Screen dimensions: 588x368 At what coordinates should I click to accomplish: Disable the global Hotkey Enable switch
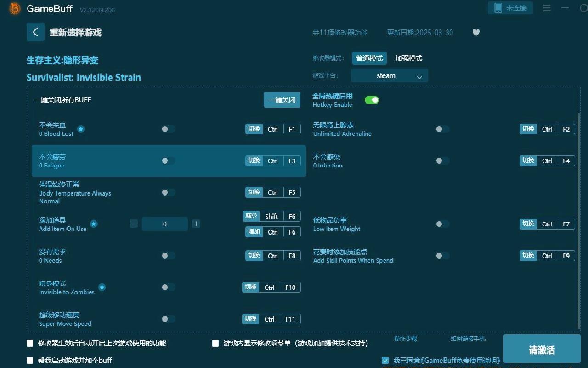(372, 100)
